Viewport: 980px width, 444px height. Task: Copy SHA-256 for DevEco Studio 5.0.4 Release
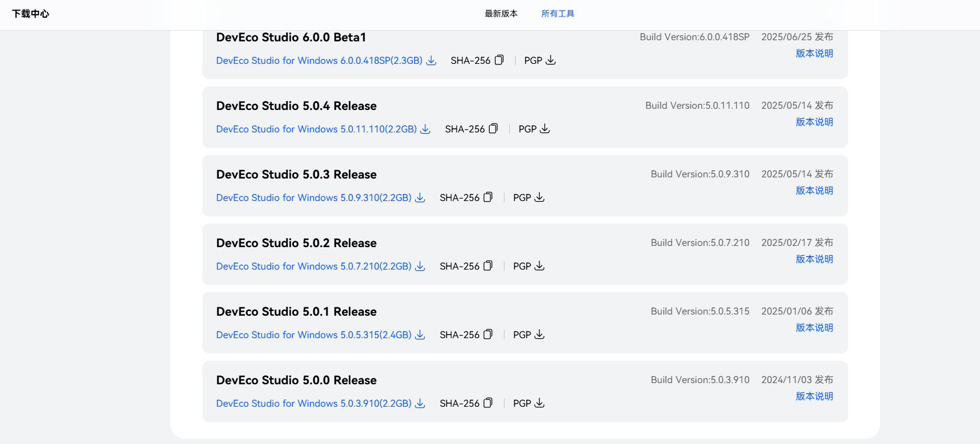point(493,129)
